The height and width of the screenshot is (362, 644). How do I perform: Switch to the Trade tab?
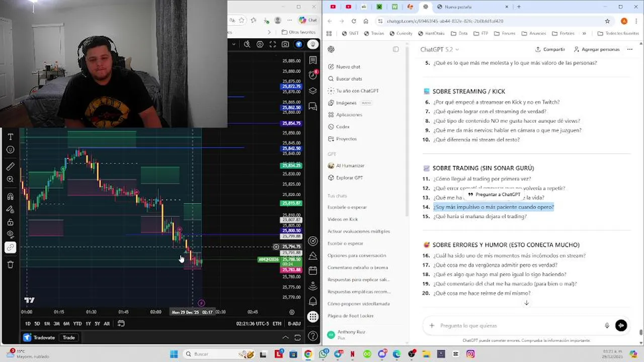tap(69, 337)
